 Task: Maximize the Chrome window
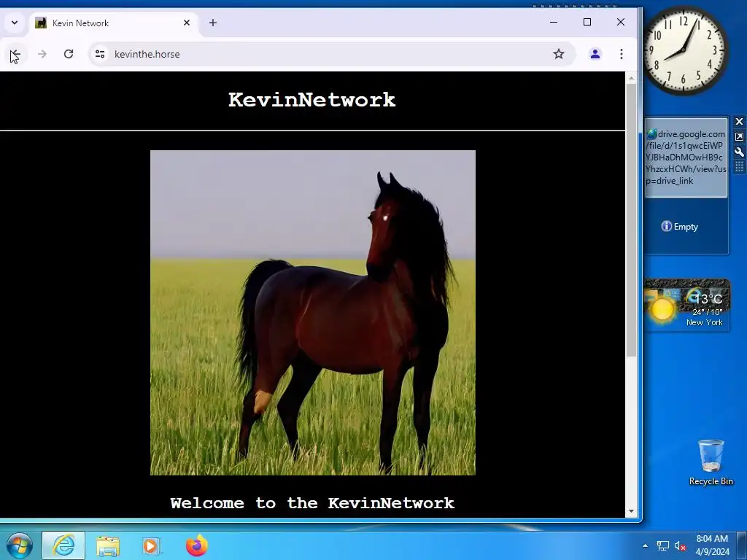587,22
